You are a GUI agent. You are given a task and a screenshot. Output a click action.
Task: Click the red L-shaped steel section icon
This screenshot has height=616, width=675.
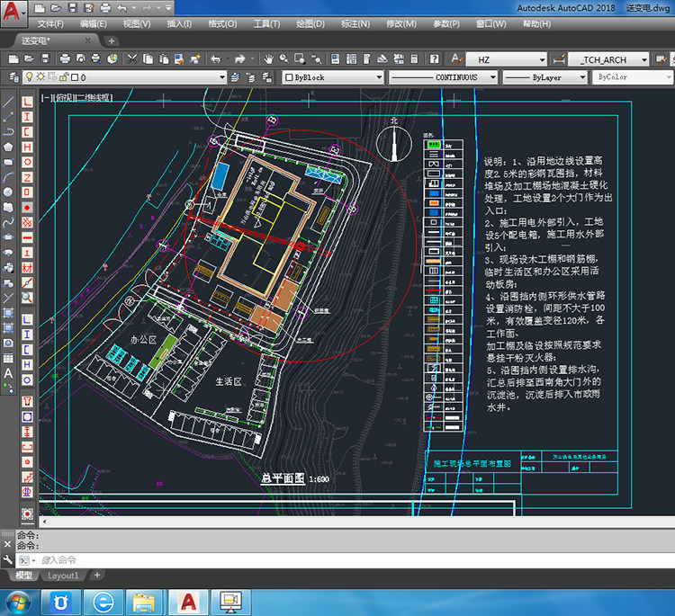click(27, 102)
